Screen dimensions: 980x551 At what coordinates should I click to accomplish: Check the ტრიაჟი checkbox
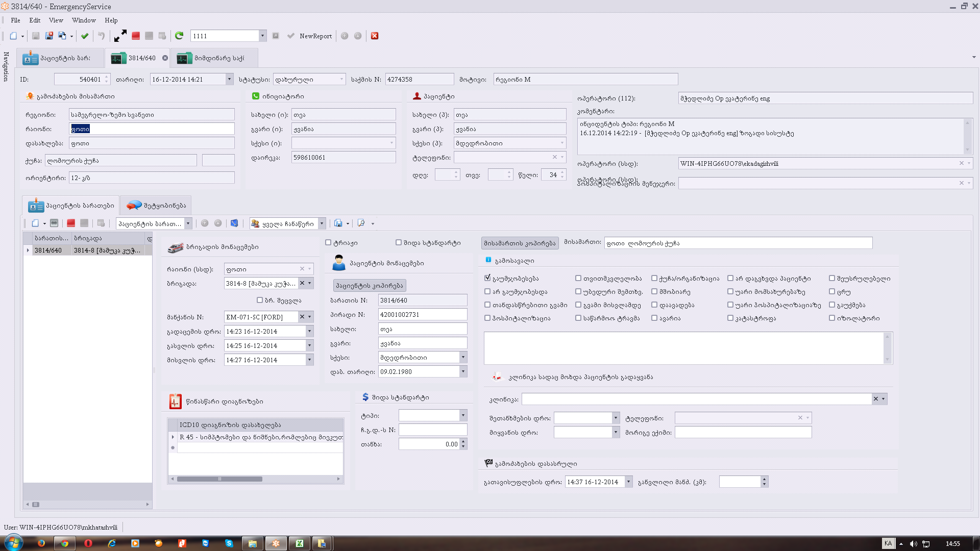328,243
